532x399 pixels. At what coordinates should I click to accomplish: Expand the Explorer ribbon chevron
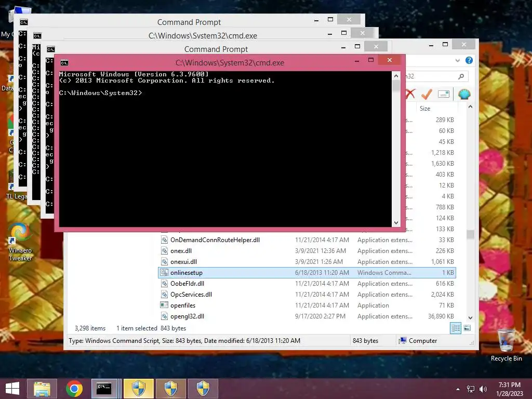(457, 60)
